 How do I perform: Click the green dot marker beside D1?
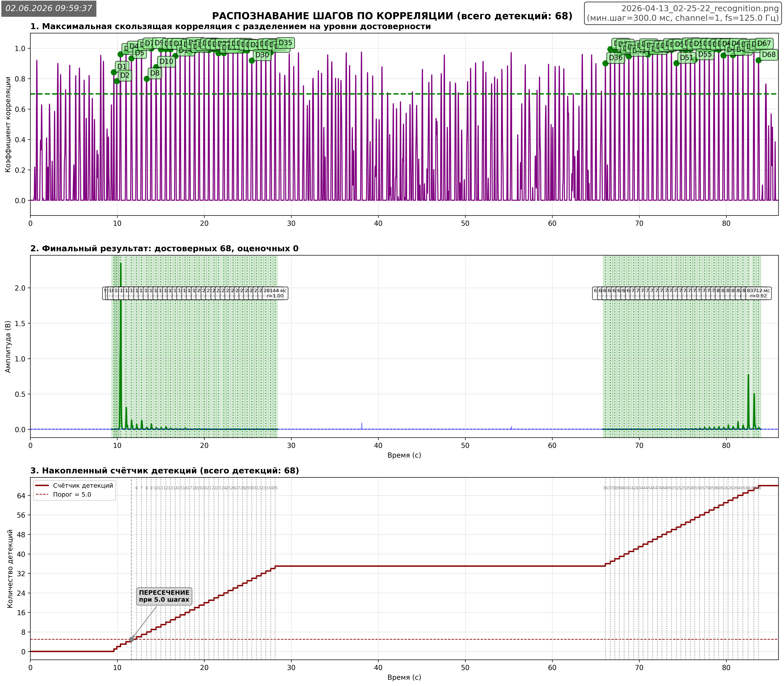114,72
